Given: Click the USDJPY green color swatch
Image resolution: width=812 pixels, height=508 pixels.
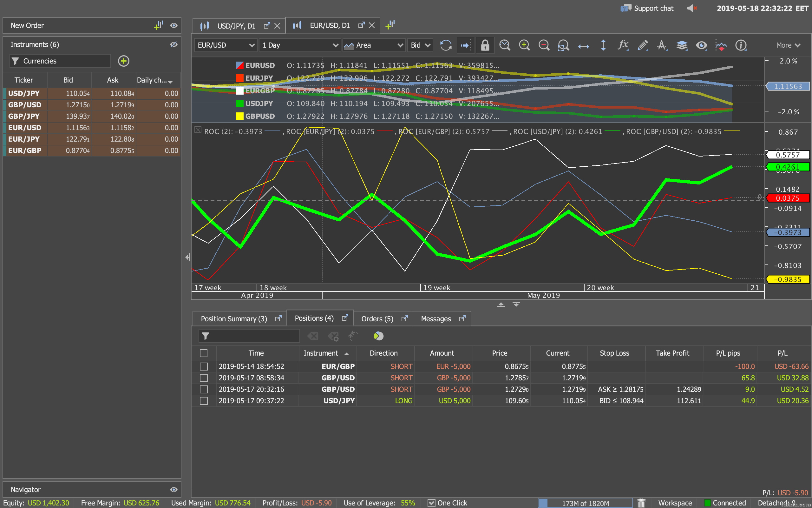Looking at the screenshot, I should (239, 104).
